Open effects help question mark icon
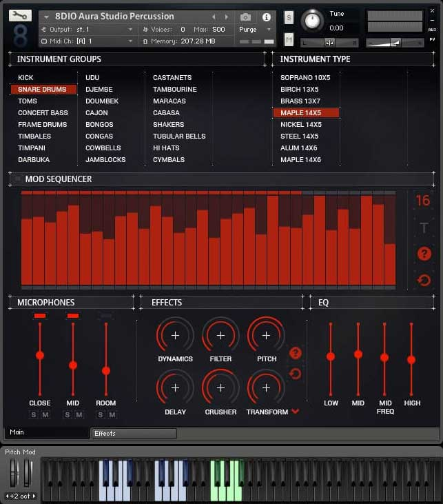This screenshot has height=504, width=443. pos(296,353)
